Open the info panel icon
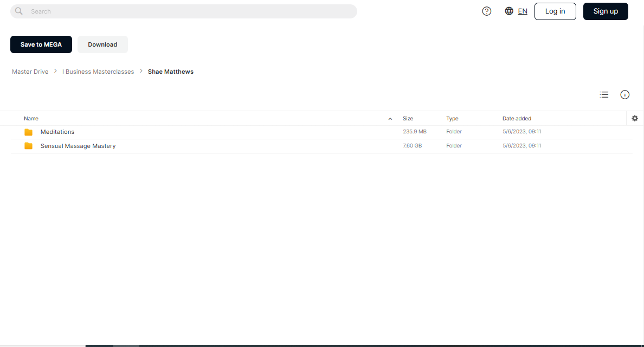 coord(624,94)
